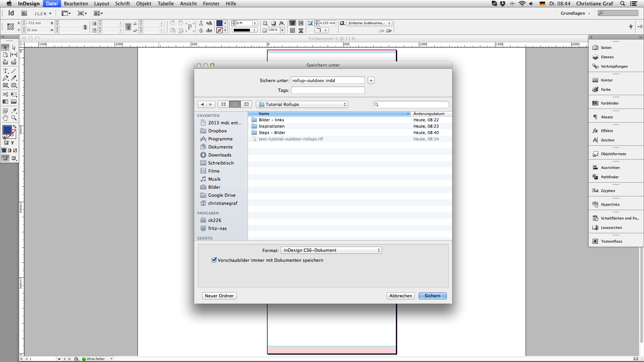
Task: Select the Zoom tool in toolbox
Action: 14,118
